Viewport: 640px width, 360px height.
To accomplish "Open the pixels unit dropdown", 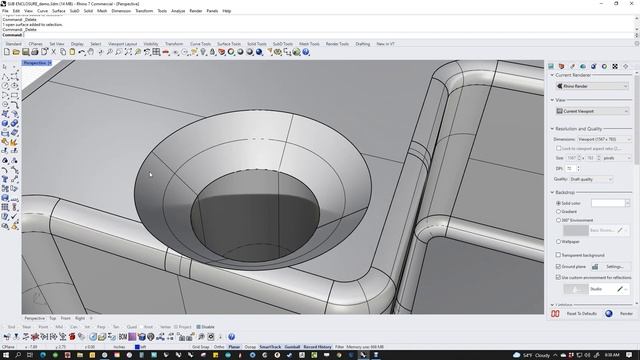I will point(617,158).
